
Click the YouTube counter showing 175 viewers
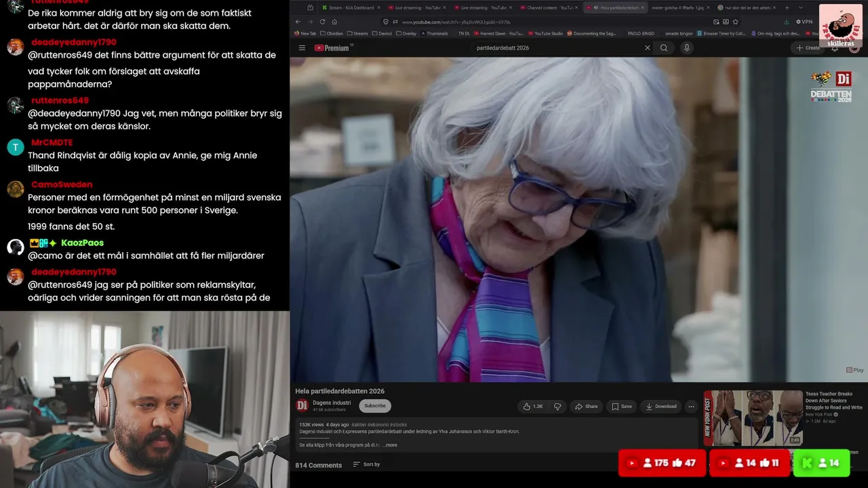coord(662,463)
